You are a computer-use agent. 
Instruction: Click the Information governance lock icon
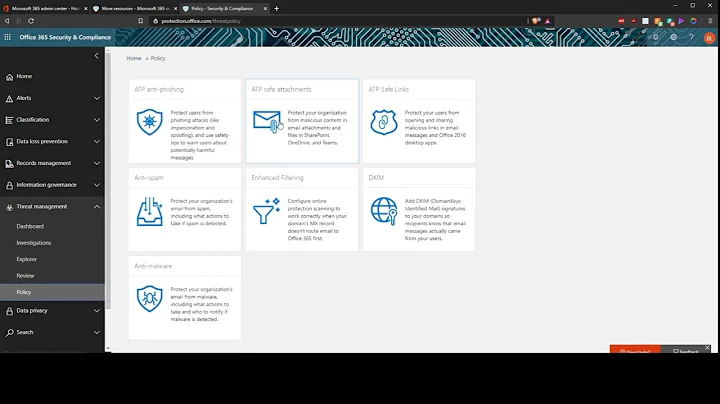pos(9,185)
